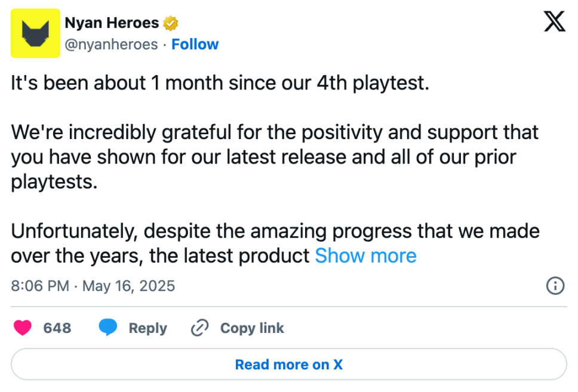Click the Nyan Heroes display name
This screenshot has height=392, width=578.
[112, 23]
